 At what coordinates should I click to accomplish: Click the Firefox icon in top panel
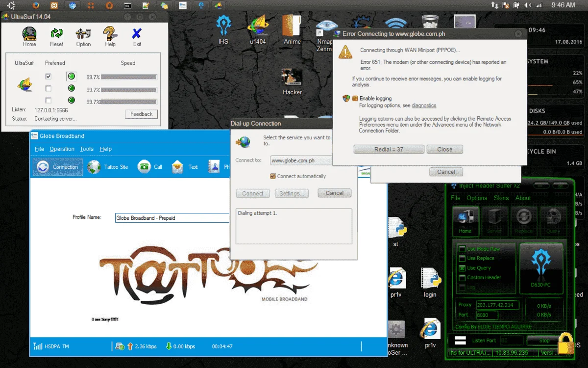pos(36,5)
